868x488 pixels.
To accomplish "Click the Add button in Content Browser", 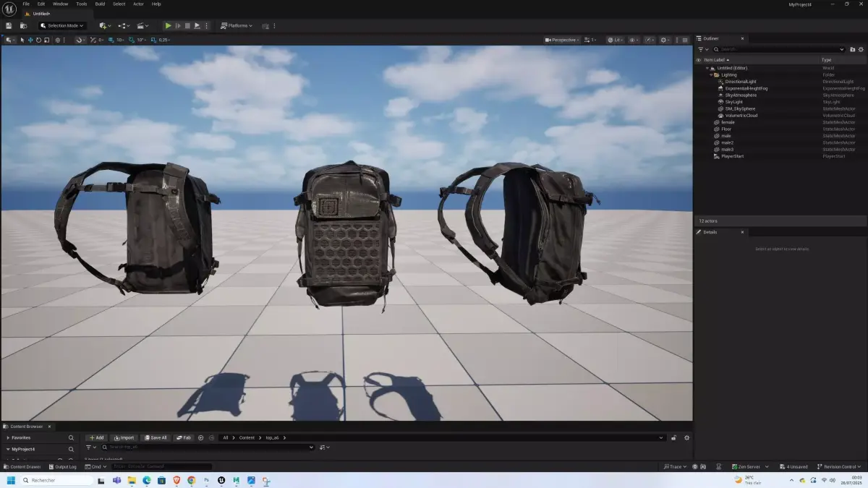I will pos(95,437).
